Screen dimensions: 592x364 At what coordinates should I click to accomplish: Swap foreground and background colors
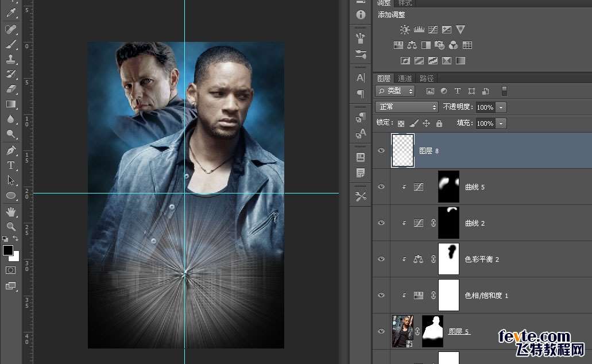click(16, 238)
